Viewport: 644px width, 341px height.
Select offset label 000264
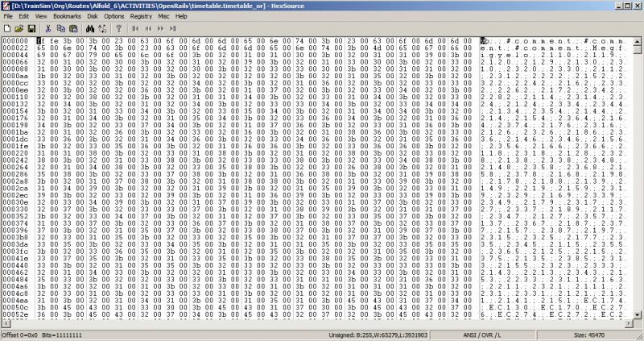tap(15, 167)
